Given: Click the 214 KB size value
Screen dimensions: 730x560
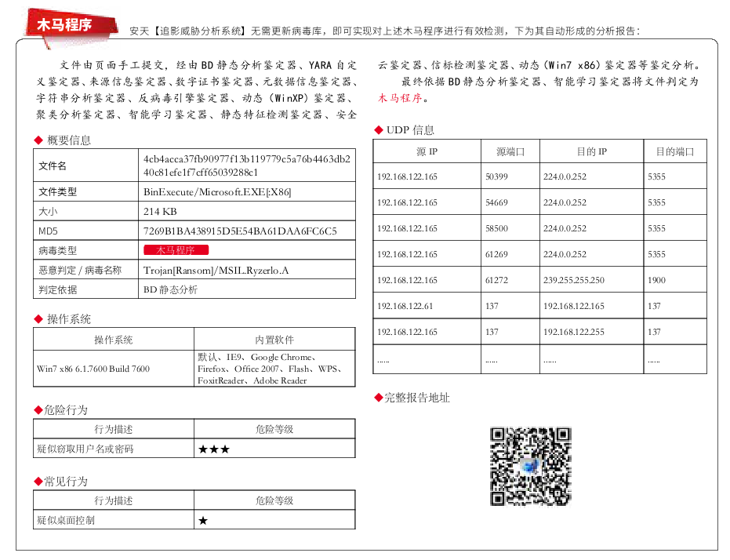Looking at the screenshot, I should click(160, 211).
